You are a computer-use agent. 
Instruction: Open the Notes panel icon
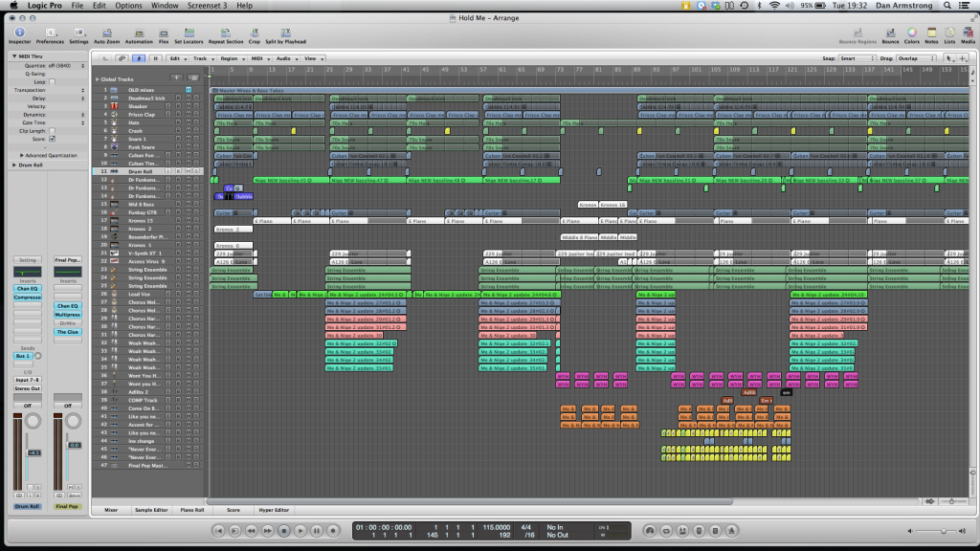click(x=931, y=35)
